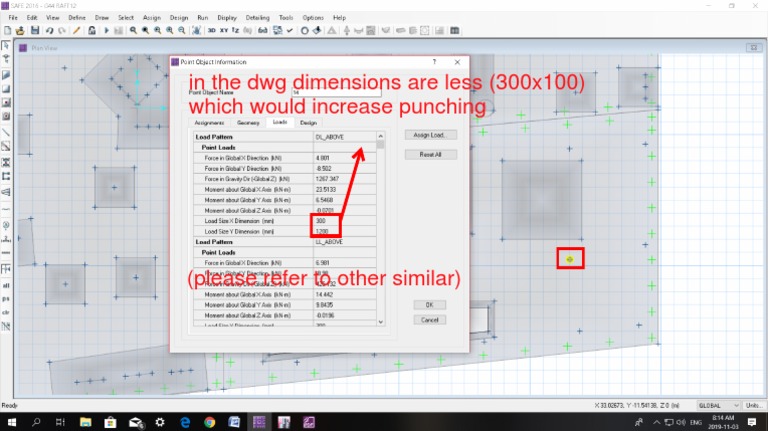Open the Windows Start menu
This screenshot has height=431, width=768.
pos(11,422)
